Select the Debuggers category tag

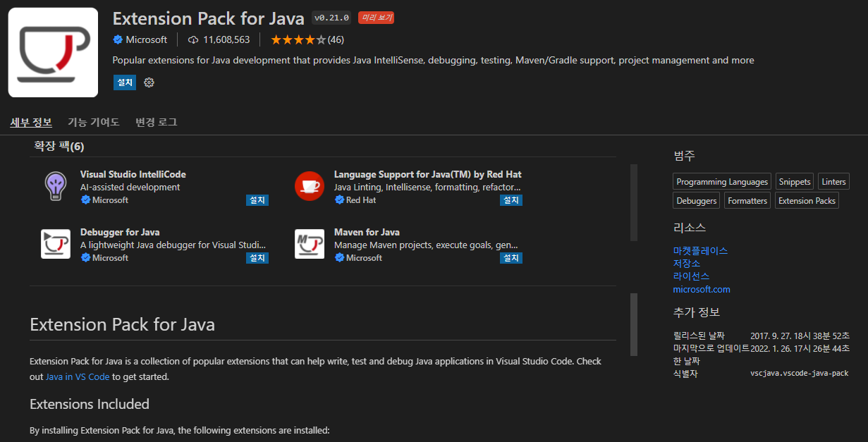(x=696, y=201)
